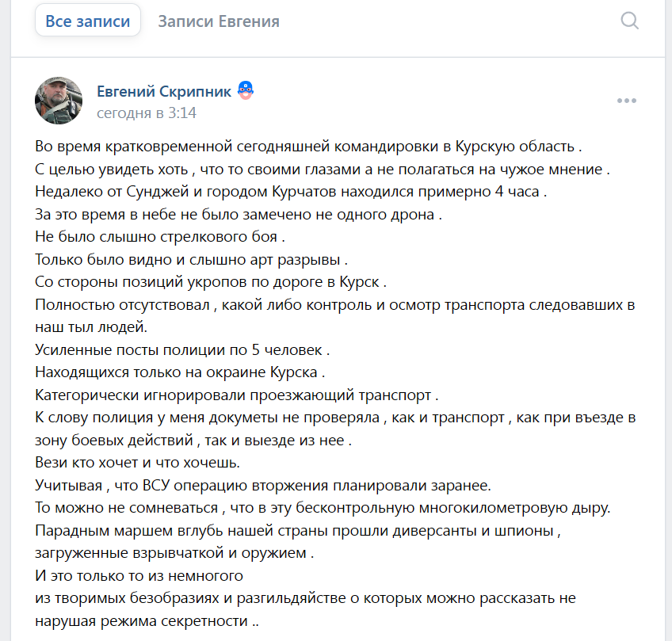Click the first line about командировки в Курскую область
The height and width of the screenshot is (641, 672).
pos(308,147)
